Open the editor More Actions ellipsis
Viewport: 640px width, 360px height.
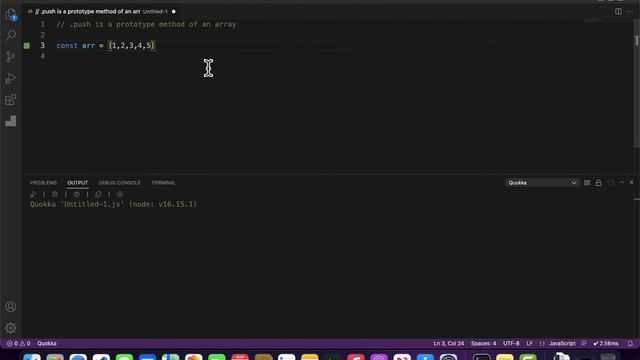click(630, 11)
